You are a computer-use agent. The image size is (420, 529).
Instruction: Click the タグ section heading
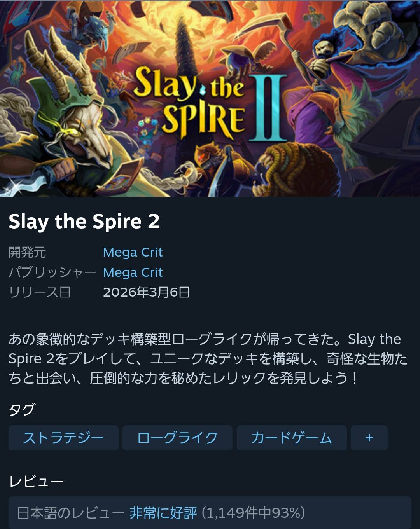click(x=22, y=409)
